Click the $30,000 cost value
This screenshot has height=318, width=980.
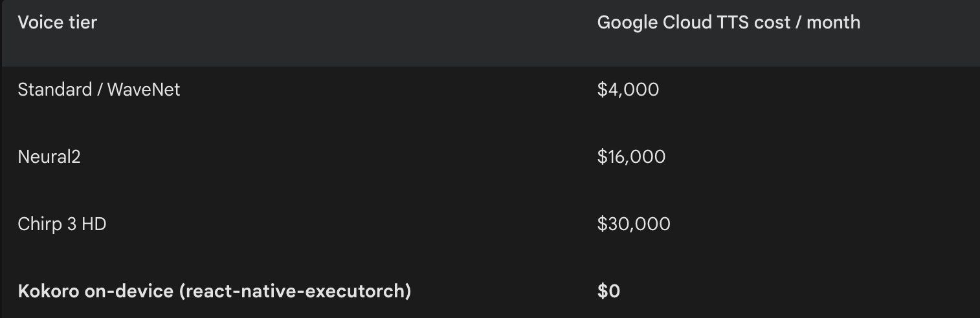634,224
